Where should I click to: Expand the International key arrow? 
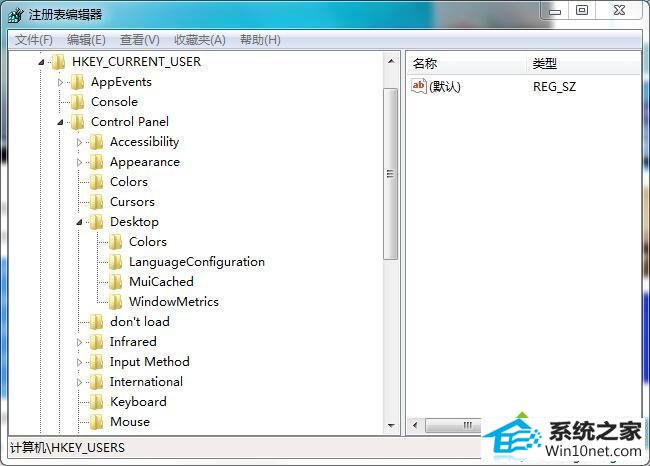[80, 382]
